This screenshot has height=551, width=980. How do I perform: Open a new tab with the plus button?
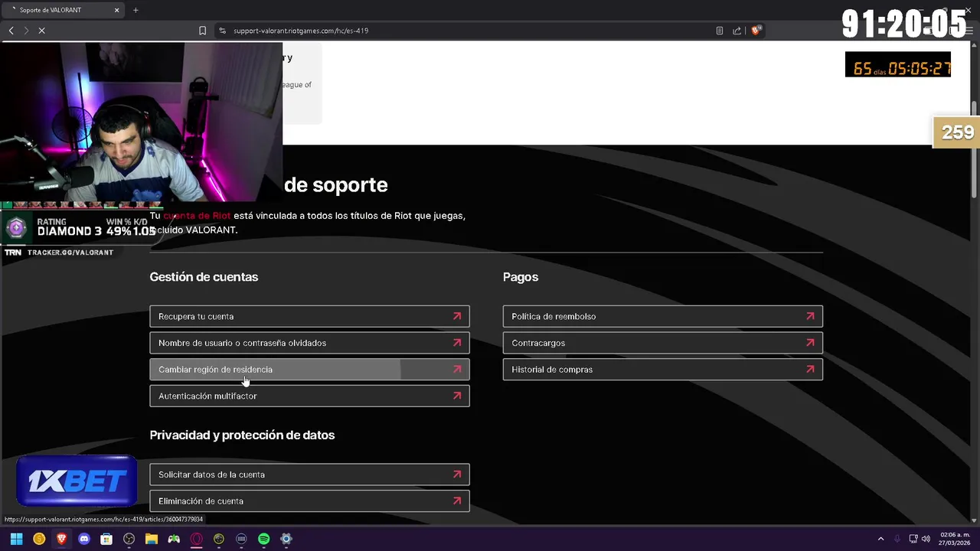tap(136, 10)
